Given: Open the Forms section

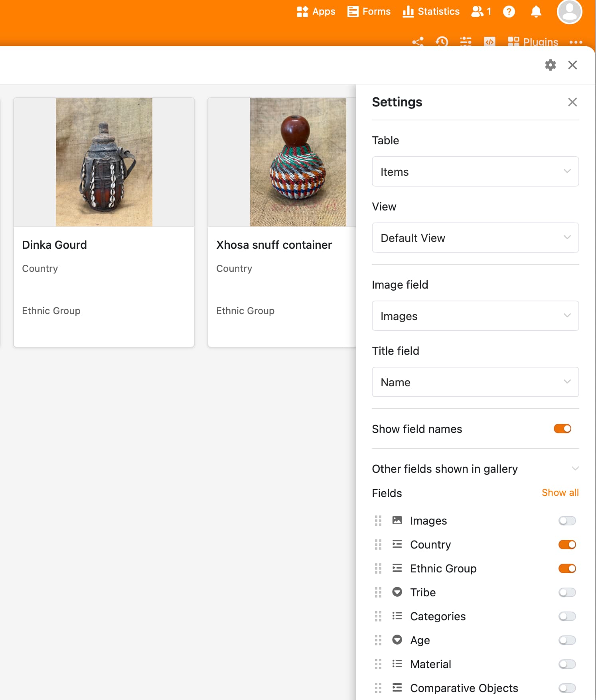Looking at the screenshot, I should pos(369,12).
